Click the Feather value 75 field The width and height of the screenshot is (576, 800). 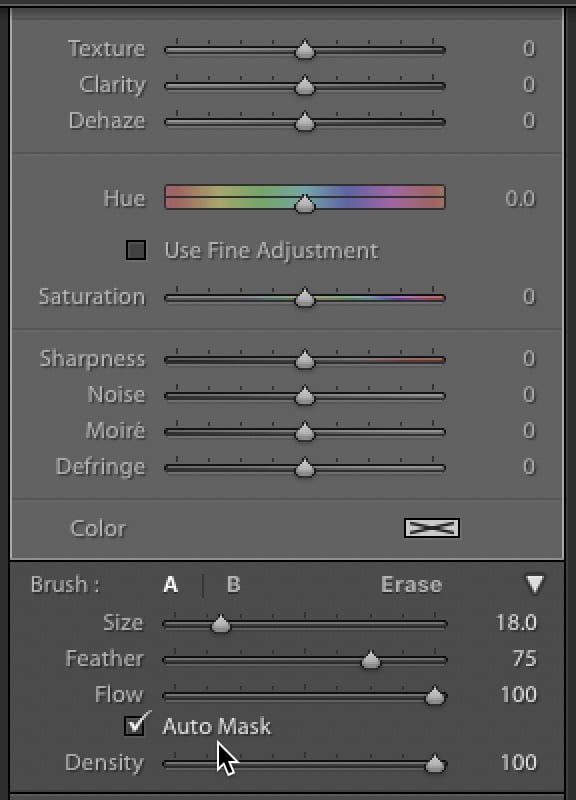[x=524, y=659]
